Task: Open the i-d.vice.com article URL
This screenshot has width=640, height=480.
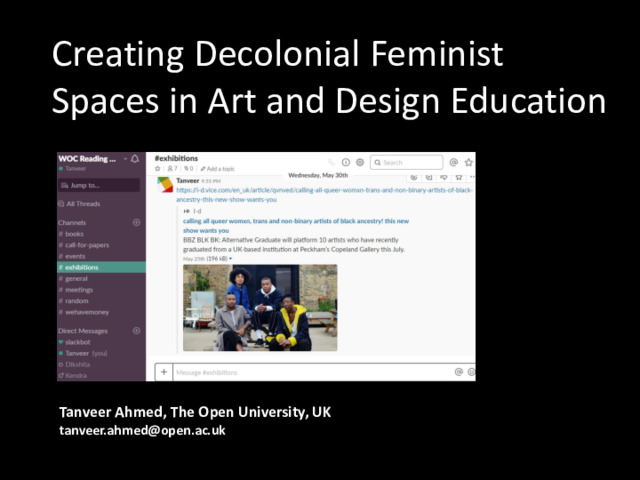Action: tap(324, 195)
